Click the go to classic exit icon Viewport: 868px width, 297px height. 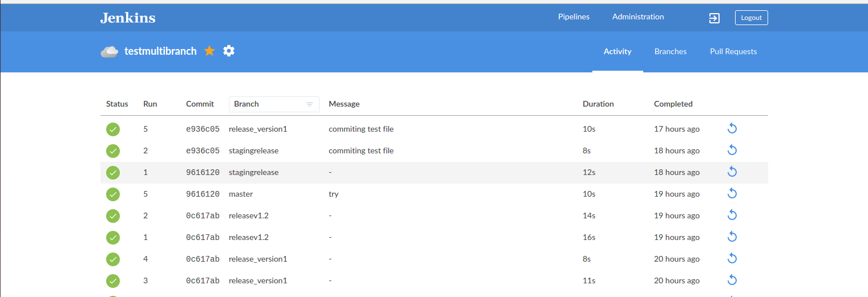click(x=714, y=18)
